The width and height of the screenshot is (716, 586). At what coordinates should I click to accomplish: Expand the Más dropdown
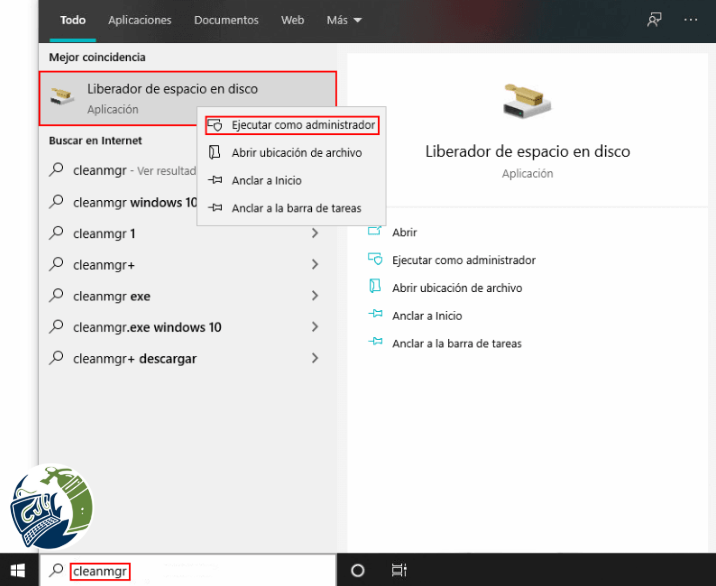(x=344, y=20)
